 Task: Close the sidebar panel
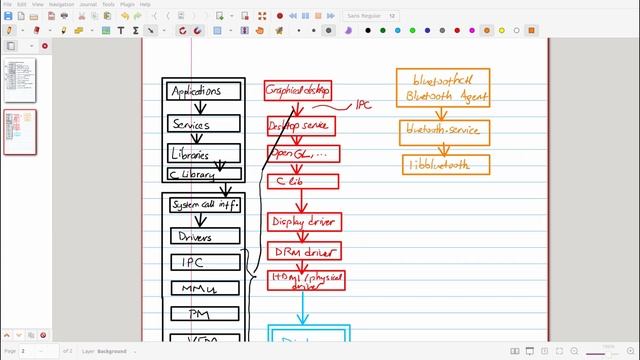click(44, 46)
